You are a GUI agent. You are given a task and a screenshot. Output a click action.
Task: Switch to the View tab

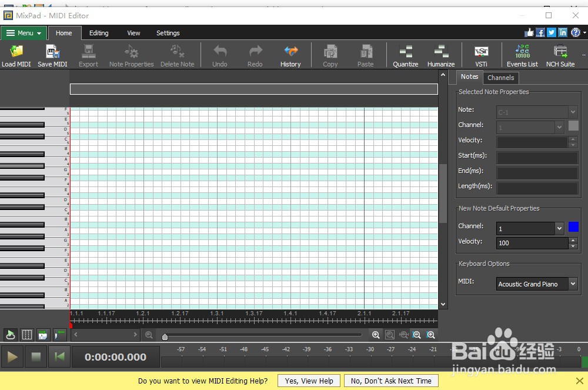[x=133, y=33]
